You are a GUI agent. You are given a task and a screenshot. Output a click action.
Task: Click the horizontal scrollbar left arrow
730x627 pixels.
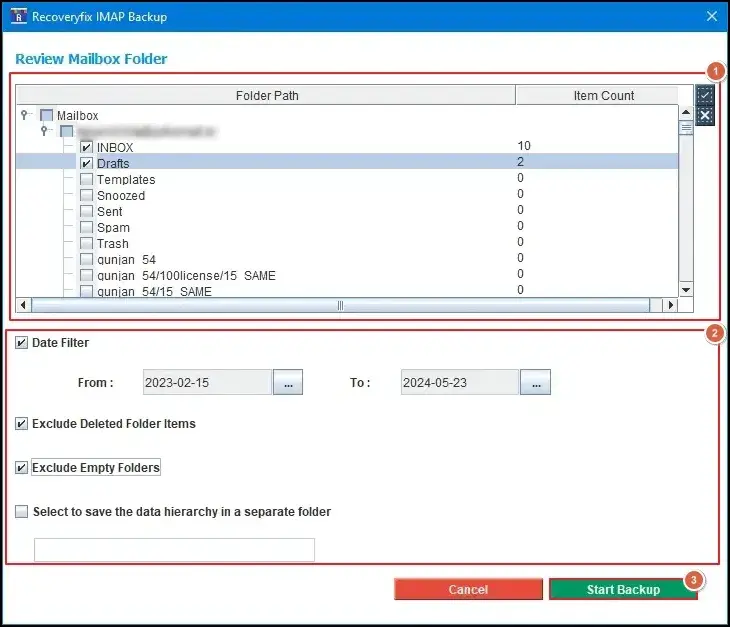(23, 305)
